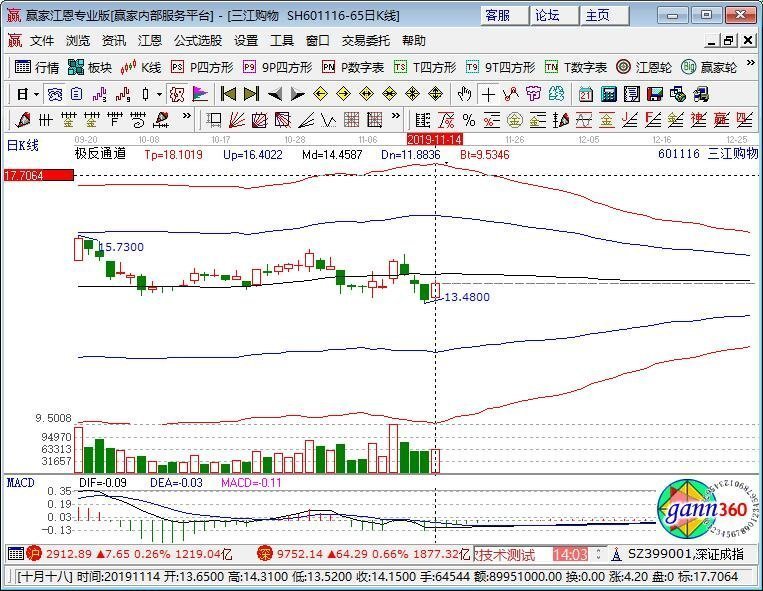763x591 pixels.
Task: Click the colored flag distribution icon
Action: click(x=200, y=94)
